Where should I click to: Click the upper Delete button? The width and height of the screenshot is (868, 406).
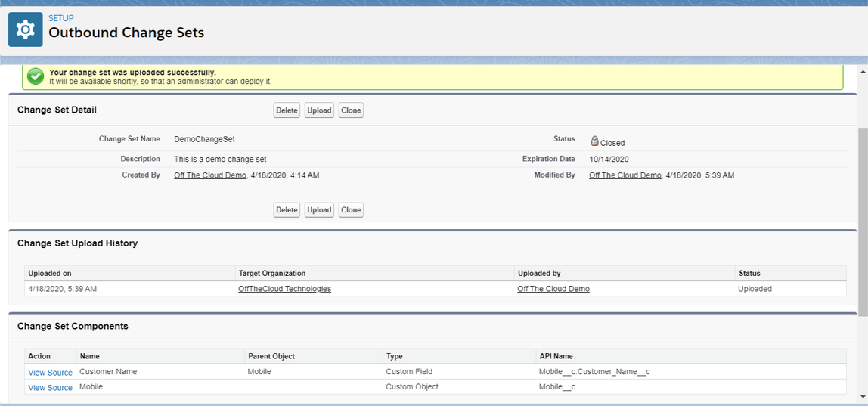point(287,110)
